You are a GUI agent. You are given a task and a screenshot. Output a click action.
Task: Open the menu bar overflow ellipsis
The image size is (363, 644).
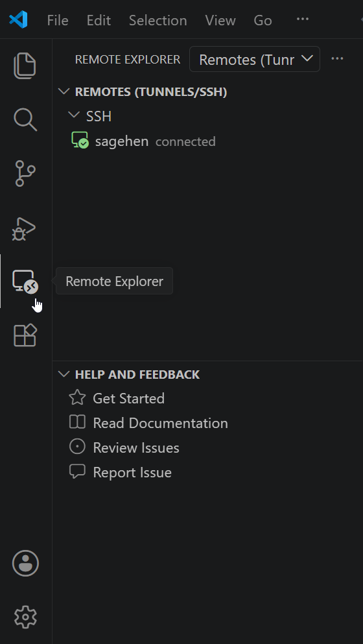pyautogui.click(x=303, y=19)
